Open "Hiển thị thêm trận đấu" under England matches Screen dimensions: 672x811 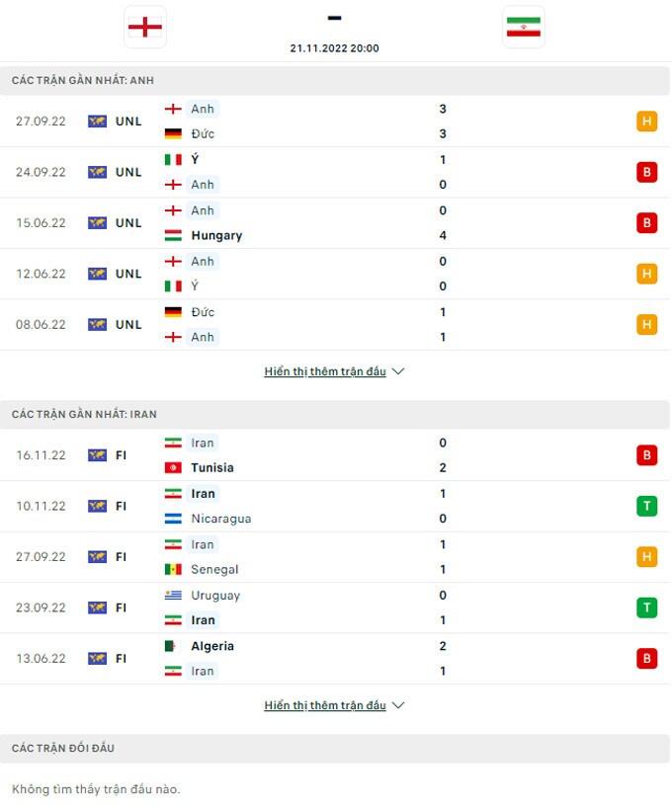coord(325,372)
